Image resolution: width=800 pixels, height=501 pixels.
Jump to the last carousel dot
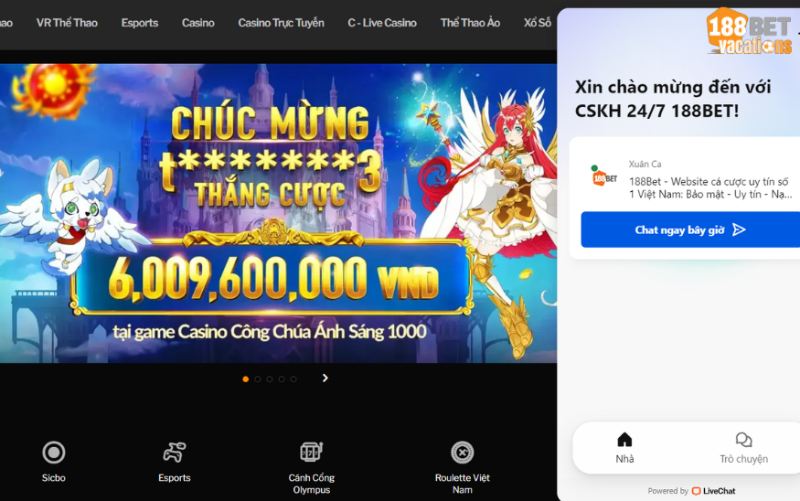pos(293,379)
